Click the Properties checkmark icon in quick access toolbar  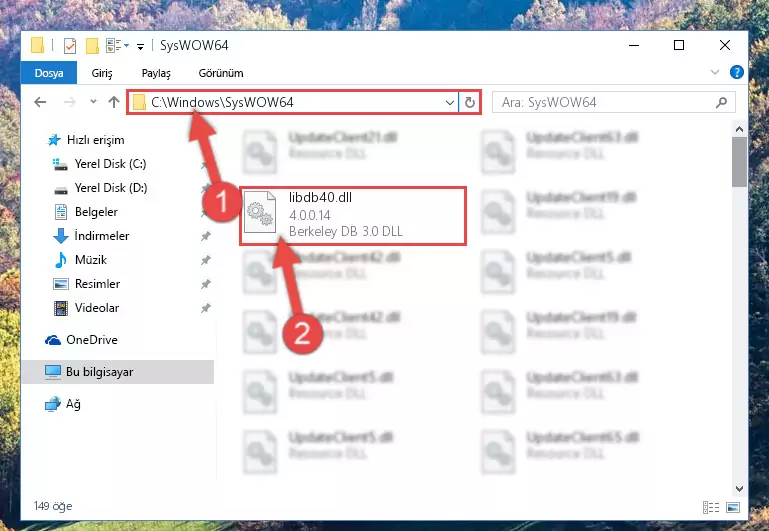click(70, 46)
